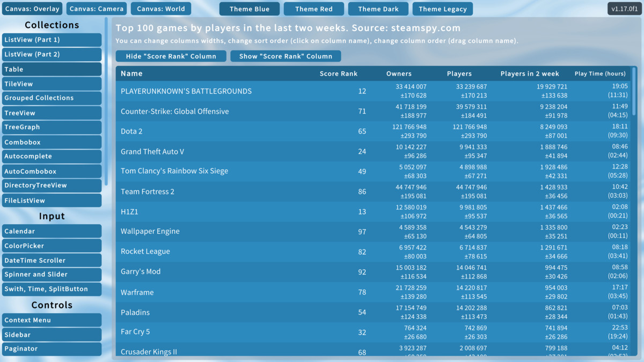Viewport: 644px width, 362px height.
Task: Open Grouped Collections demo
Action: [x=52, y=98]
